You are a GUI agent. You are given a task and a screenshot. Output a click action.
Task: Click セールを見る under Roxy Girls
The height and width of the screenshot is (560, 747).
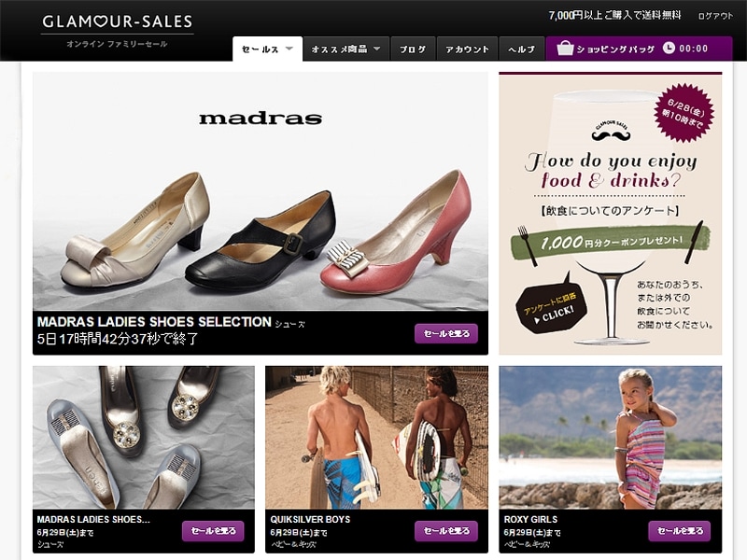point(679,530)
